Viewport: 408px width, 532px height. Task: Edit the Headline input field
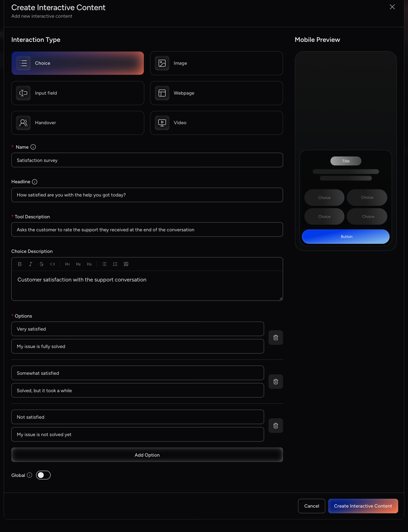(147, 195)
